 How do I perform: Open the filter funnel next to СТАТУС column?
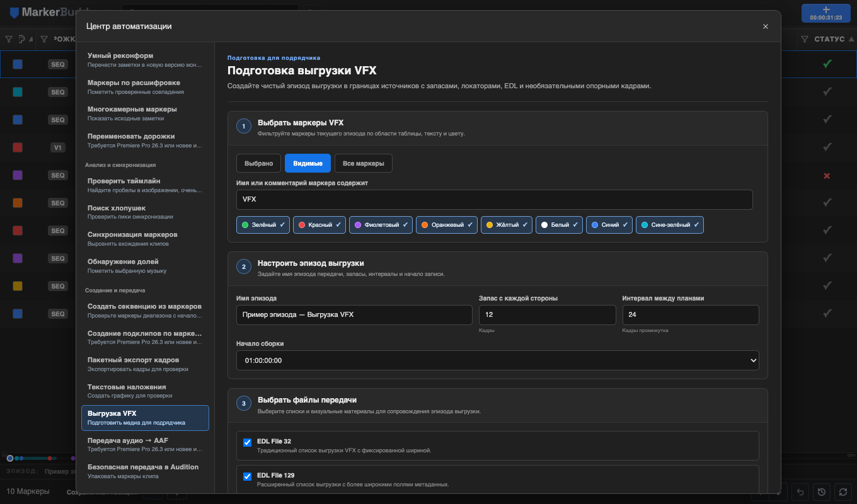point(805,39)
